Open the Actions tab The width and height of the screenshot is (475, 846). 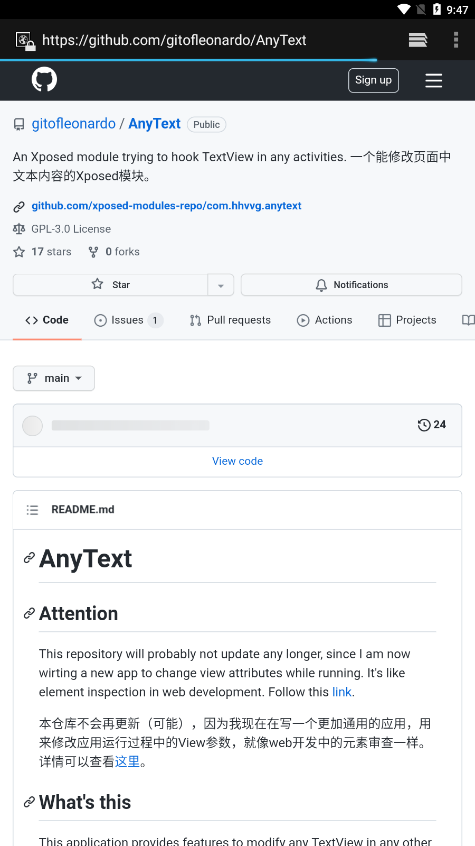click(324, 320)
